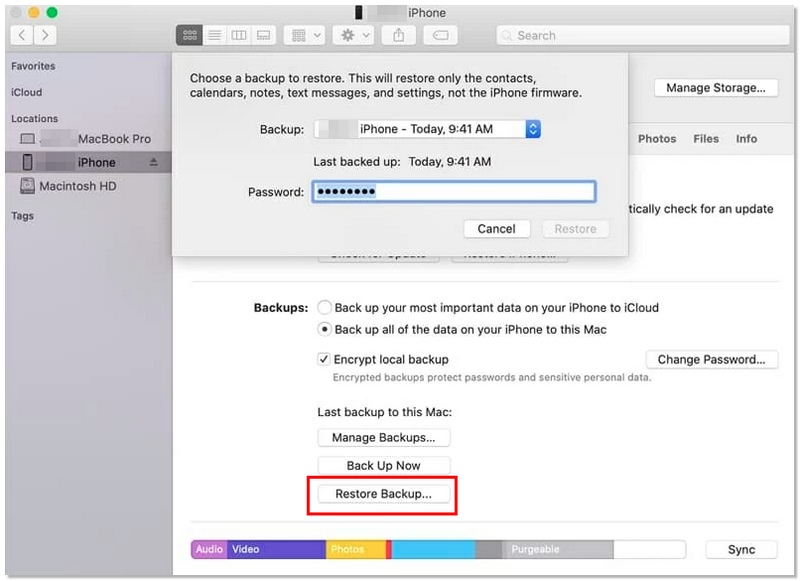
Task: Open the Backup selection dropdown
Action: click(x=532, y=128)
